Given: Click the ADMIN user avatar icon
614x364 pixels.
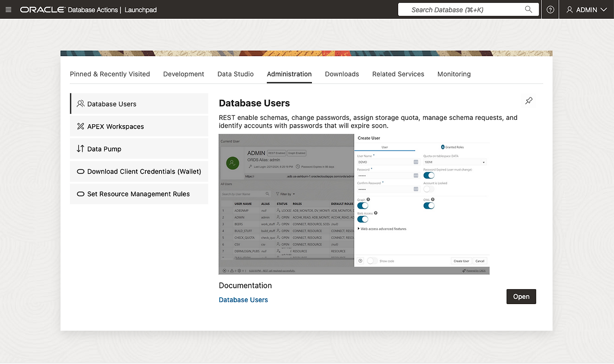Looking at the screenshot, I should coord(570,10).
